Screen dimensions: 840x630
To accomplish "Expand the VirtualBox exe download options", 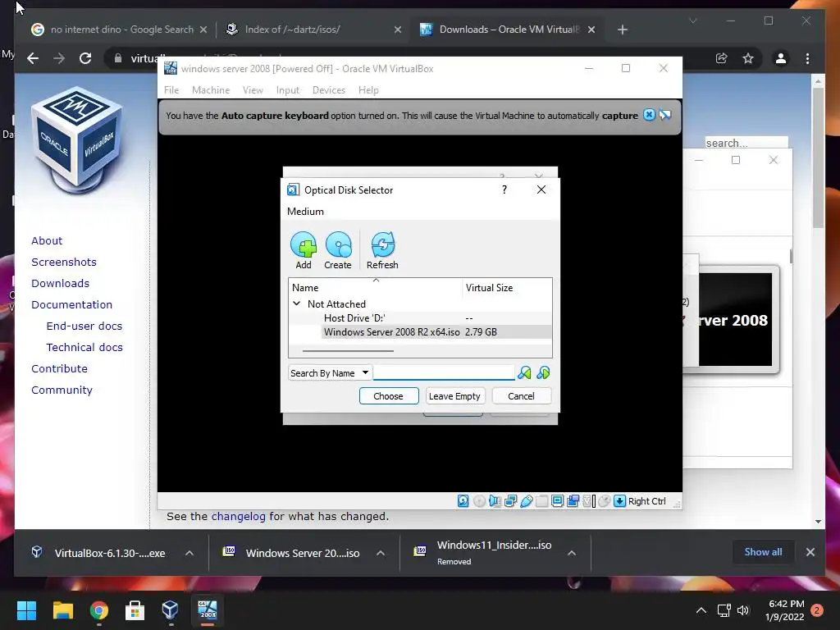I will click(189, 553).
